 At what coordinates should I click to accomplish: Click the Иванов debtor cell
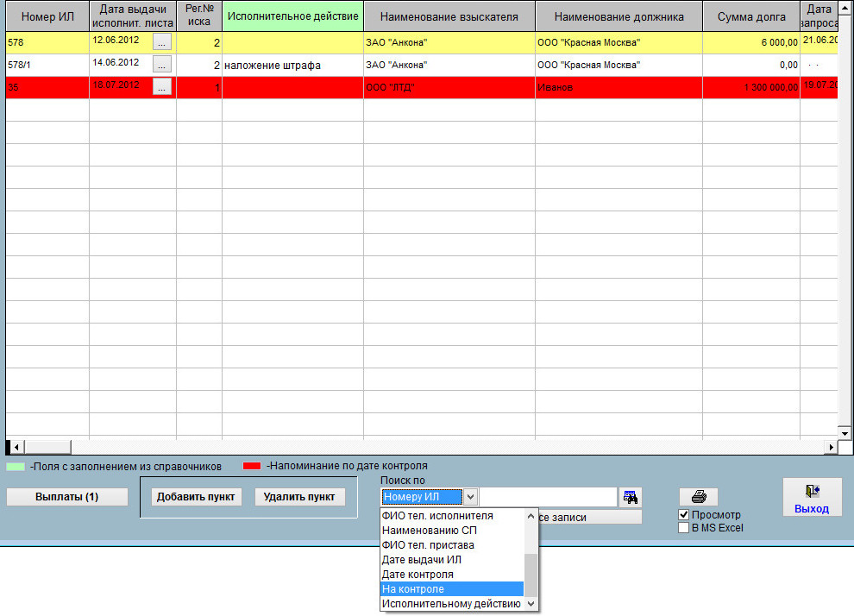[x=619, y=87]
